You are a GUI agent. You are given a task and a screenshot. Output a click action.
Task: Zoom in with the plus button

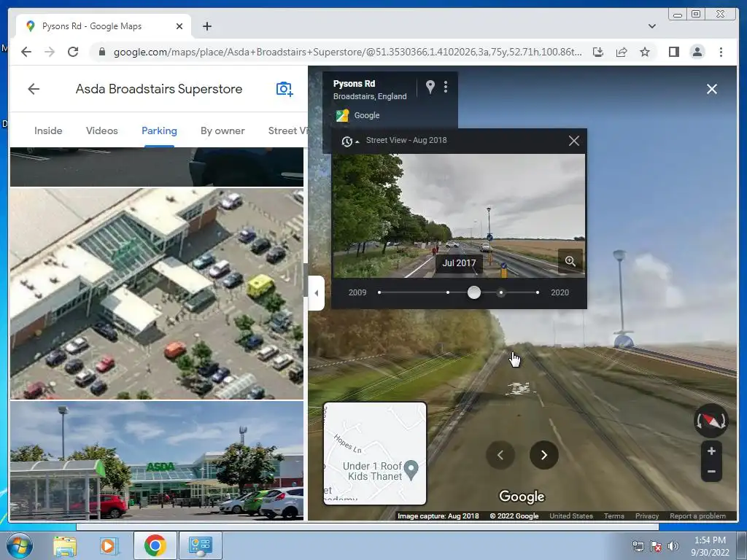point(711,451)
